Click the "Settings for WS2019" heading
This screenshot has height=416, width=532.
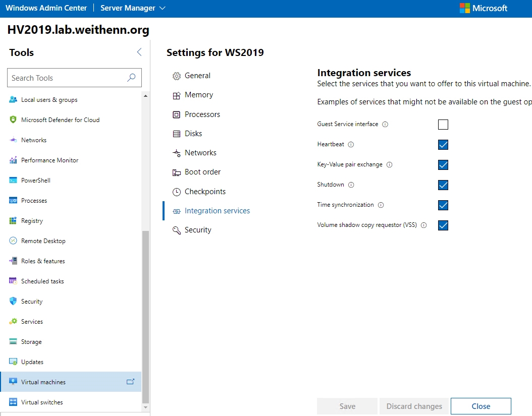pyautogui.click(x=215, y=52)
